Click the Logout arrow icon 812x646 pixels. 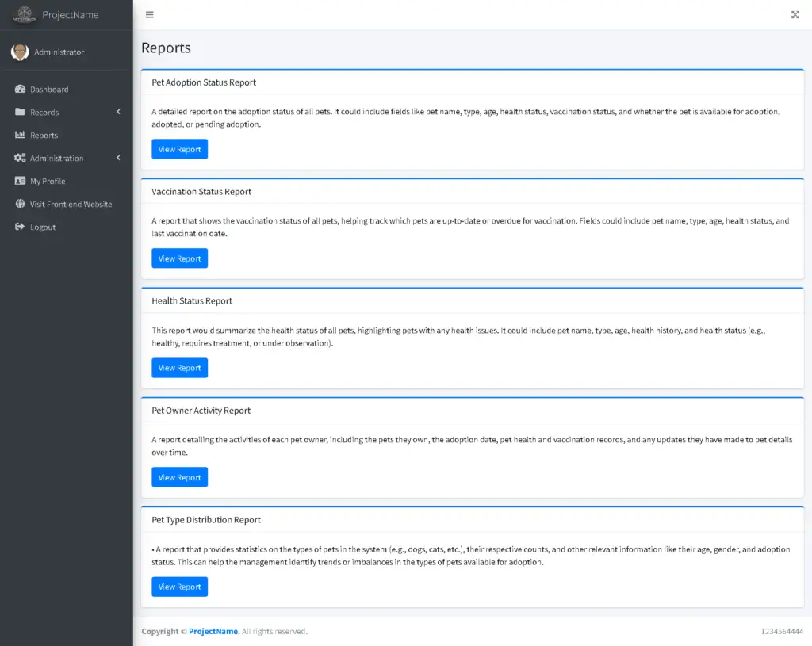pyautogui.click(x=20, y=227)
